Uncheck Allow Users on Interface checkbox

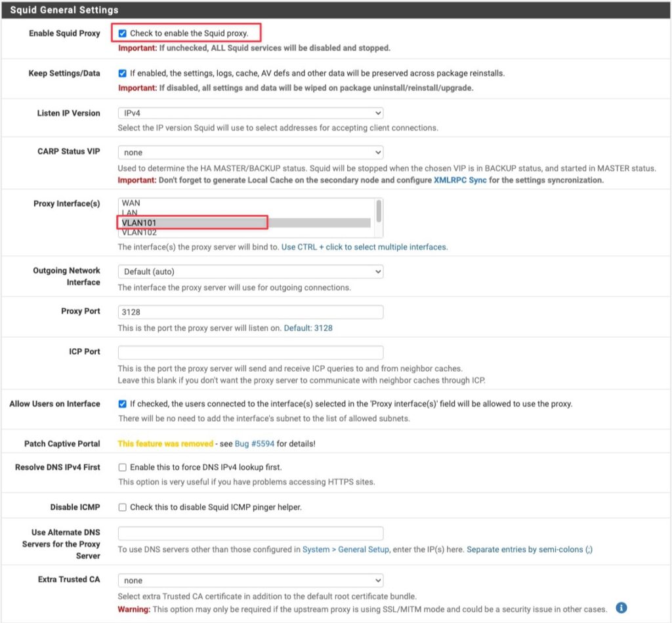coord(123,404)
